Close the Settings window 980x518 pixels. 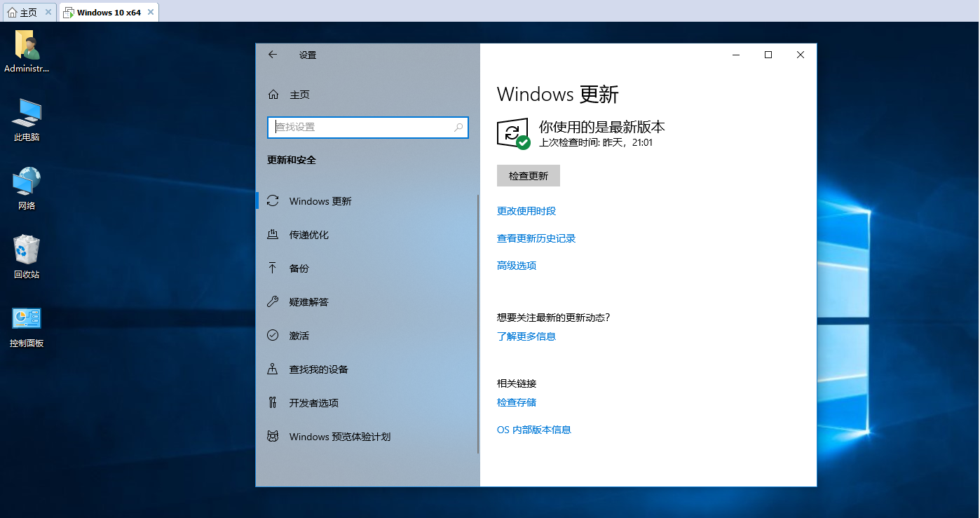point(801,55)
